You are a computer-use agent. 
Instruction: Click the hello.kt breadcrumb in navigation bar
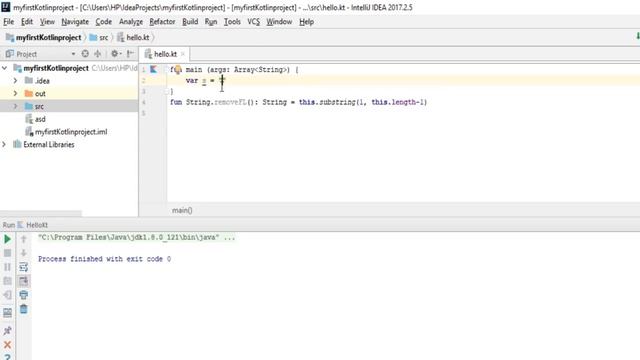tap(133, 38)
